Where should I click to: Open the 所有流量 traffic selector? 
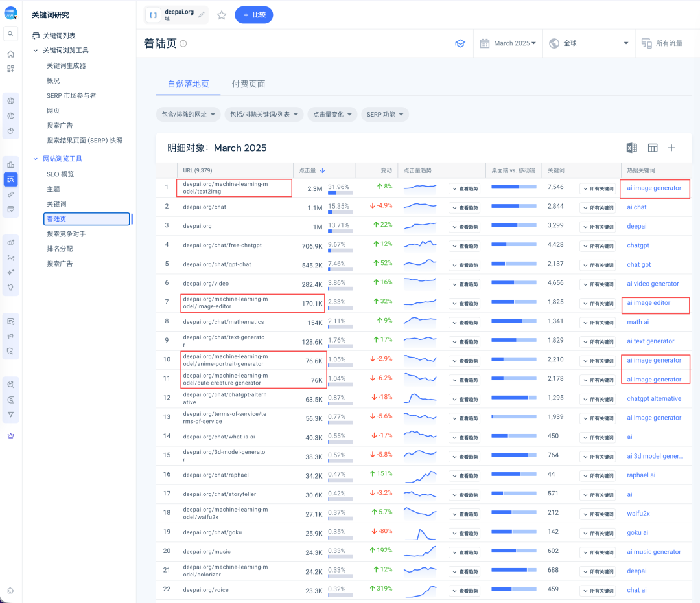(x=662, y=43)
